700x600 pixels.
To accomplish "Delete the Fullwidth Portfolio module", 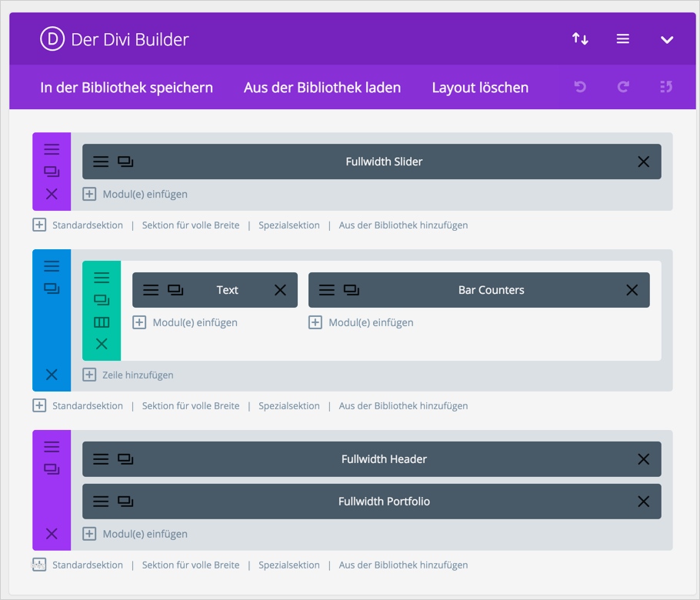I will [x=643, y=502].
